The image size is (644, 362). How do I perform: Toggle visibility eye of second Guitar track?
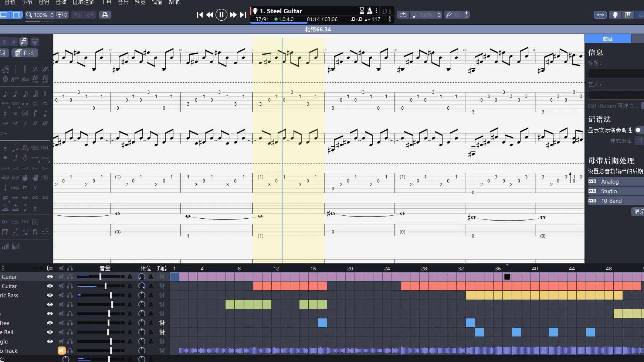tap(50, 286)
